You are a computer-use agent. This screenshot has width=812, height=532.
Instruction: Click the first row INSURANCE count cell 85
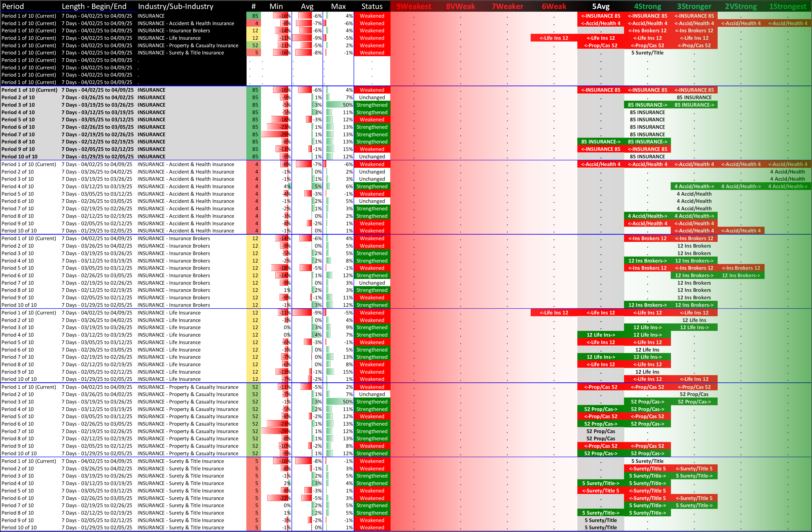255,16
